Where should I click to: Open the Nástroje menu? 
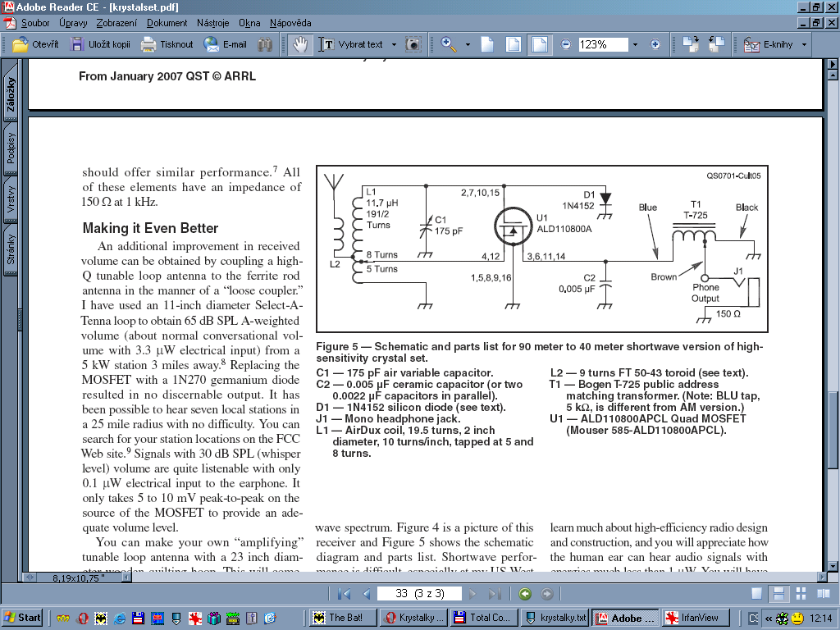[x=212, y=23]
